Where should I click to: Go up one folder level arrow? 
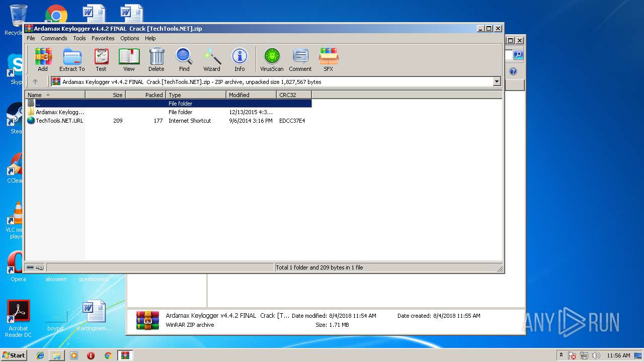tap(35, 81)
